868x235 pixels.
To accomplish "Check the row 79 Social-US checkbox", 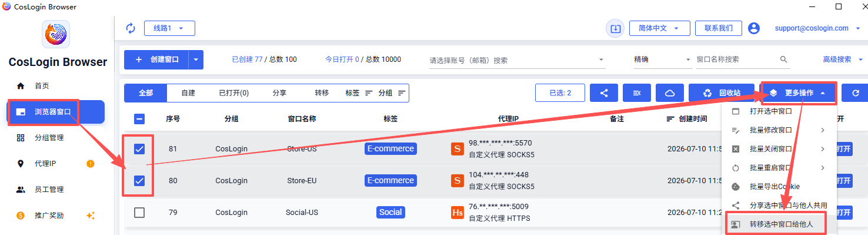I will pyautogui.click(x=139, y=213).
